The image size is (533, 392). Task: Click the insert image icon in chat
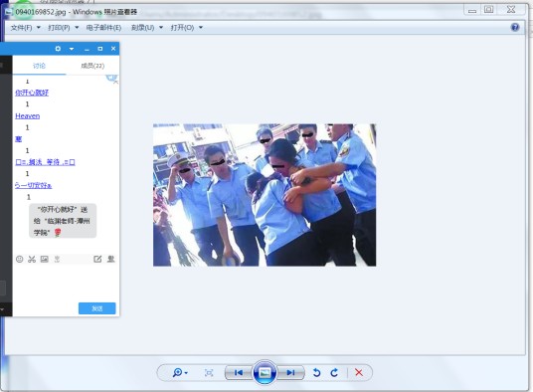coord(44,259)
